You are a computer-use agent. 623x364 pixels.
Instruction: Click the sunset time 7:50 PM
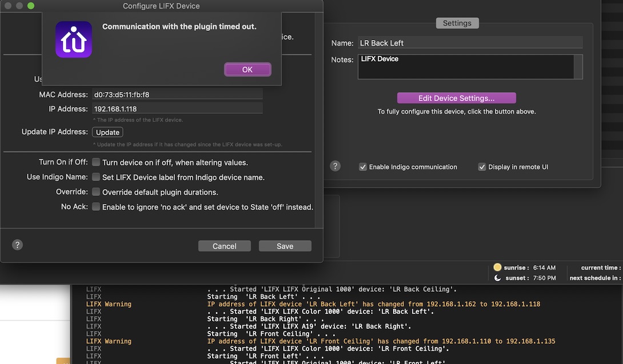[544, 278]
